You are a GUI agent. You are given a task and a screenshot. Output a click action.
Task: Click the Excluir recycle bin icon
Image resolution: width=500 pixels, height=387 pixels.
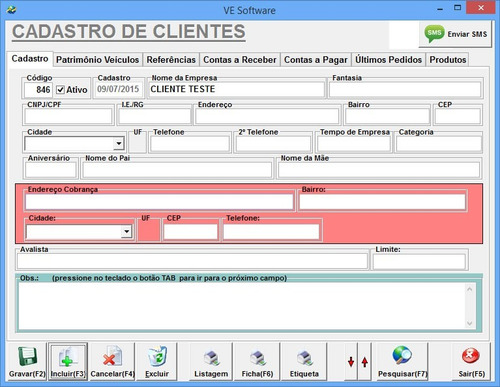click(157, 356)
